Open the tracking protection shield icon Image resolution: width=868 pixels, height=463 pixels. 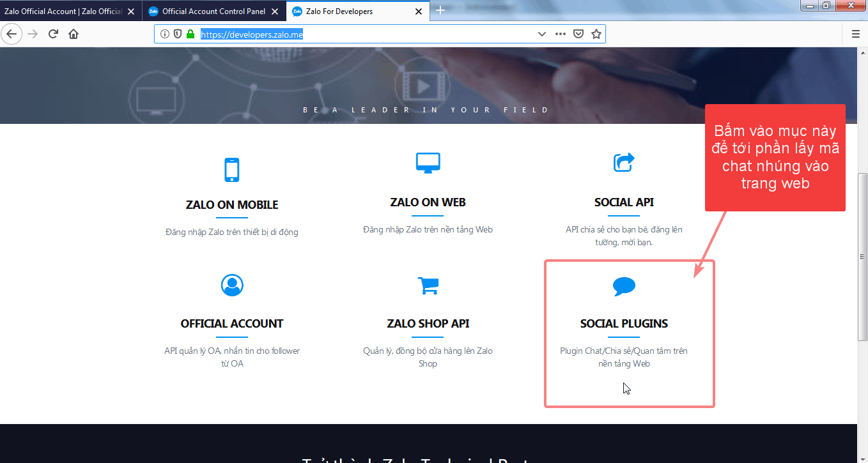coord(178,34)
